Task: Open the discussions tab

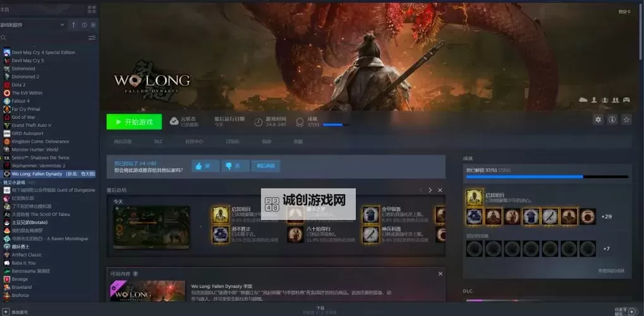Action: (232, 142)
